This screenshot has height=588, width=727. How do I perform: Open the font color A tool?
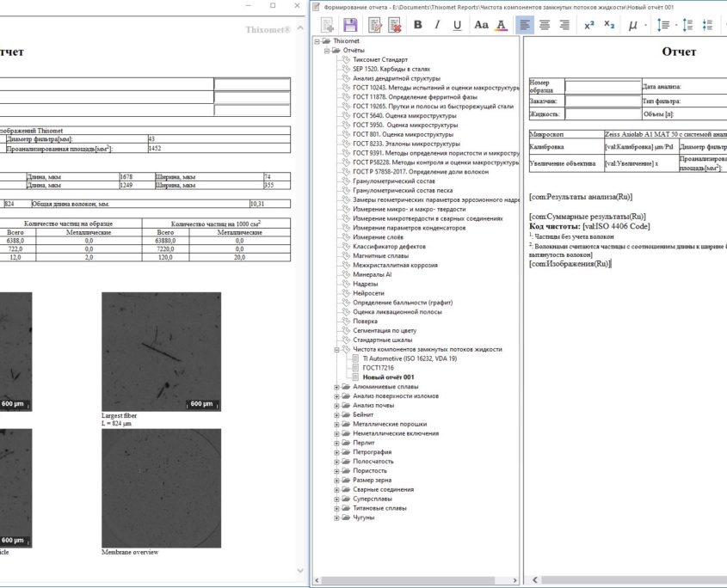pos(502,25)
